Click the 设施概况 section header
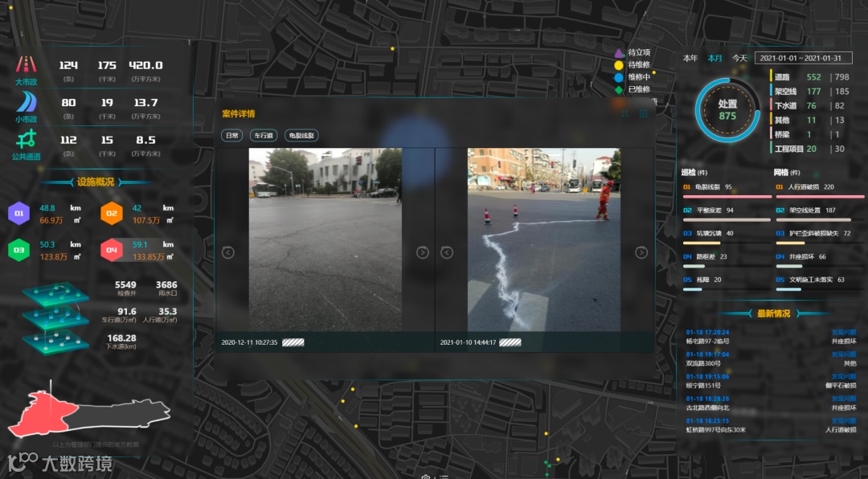Viewport: 868px width, 479px height. tap(95, 182)
